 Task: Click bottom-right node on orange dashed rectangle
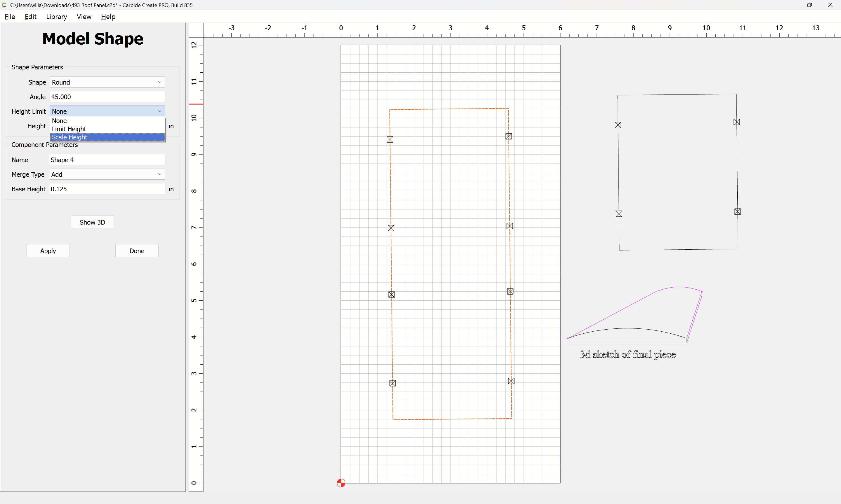[x=511, y=381]
